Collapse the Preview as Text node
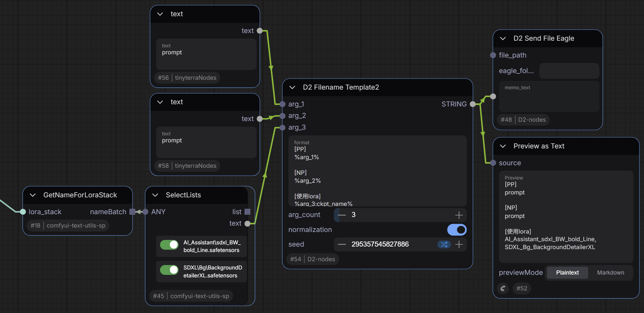The height and width of the screenshot is (313, 644). pyautogui.click(x=503, y=146)
